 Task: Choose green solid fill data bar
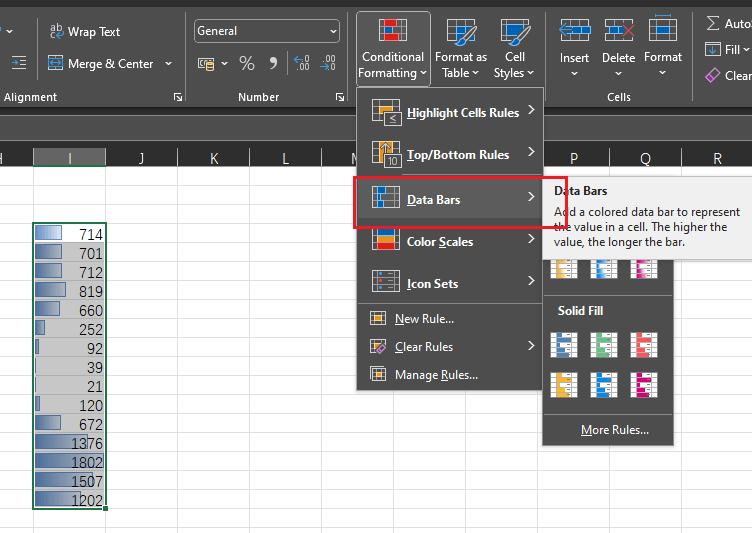[x=604, y=345]
